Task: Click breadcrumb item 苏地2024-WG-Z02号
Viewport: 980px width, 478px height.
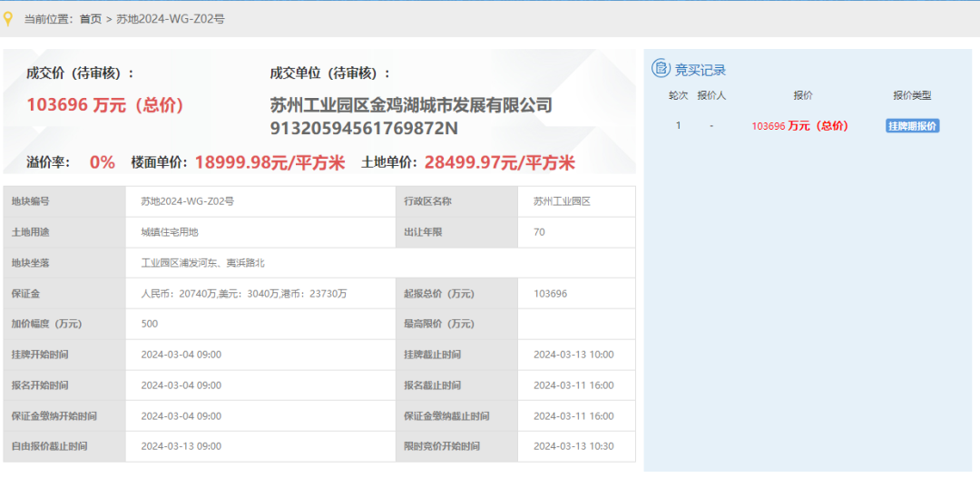Action: click(x=170, y=19)
